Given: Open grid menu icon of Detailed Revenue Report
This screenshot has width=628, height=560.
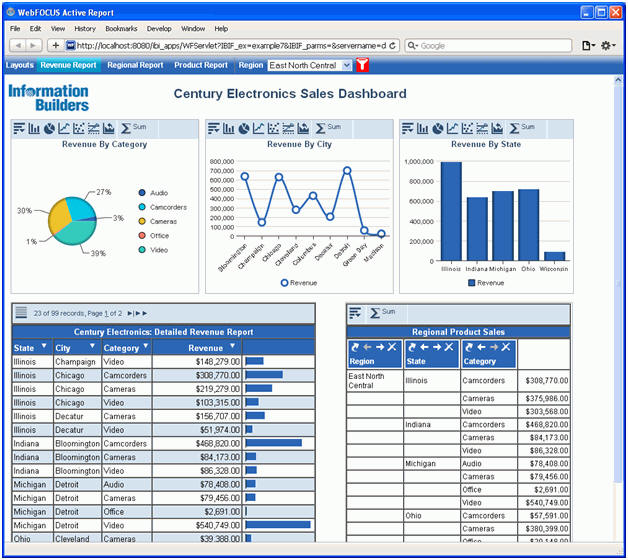Looking at the screenshot, I should click(x=21, y=312).
